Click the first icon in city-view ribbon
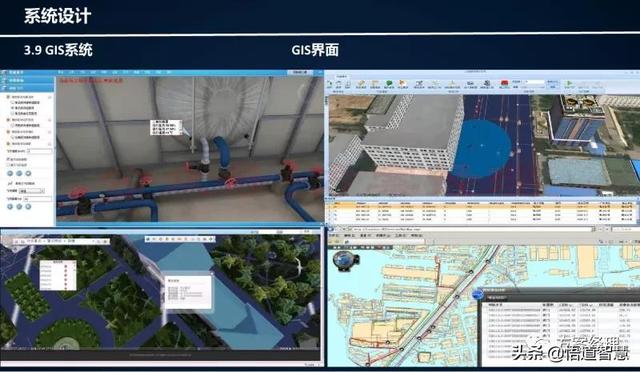 [x=329, y=84]
